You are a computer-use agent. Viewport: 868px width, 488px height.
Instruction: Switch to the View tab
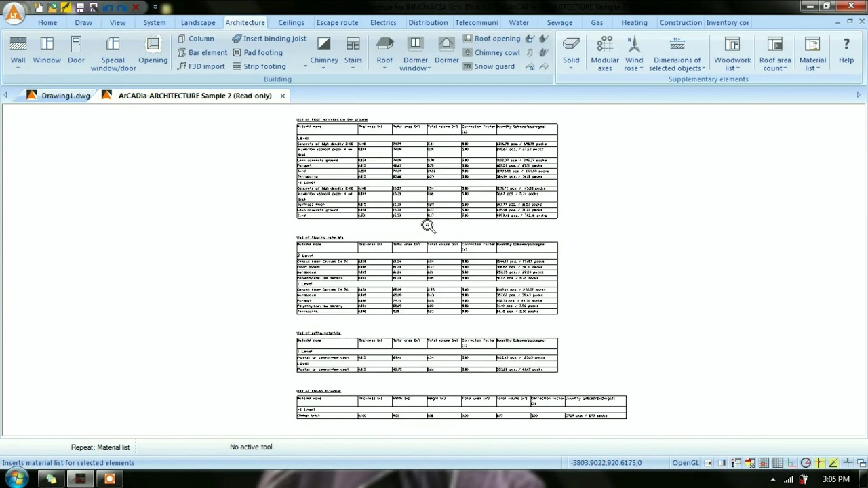pyautogui.click(x=117, y=22)
